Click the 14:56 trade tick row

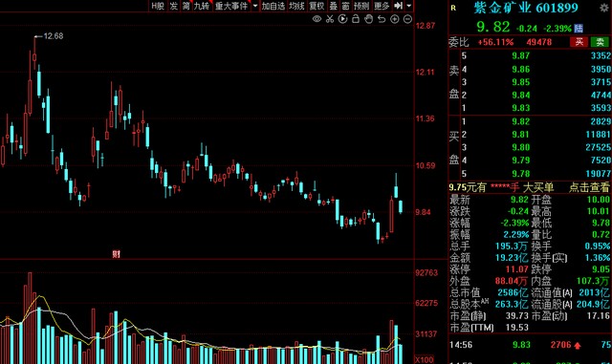click(x=531, y=345)
